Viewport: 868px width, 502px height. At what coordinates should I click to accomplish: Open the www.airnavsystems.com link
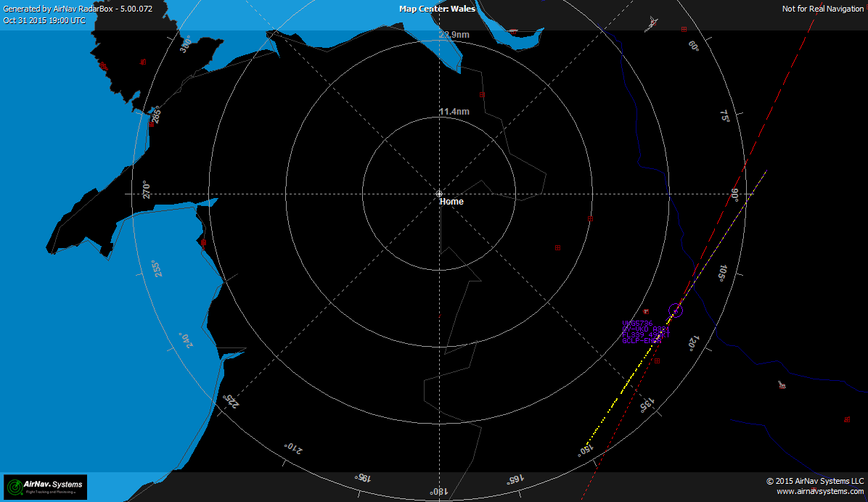(820, 491)
